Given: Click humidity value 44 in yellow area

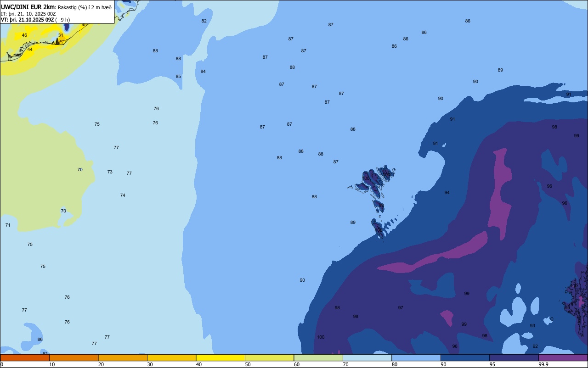Looking at the screenshot, I should (30, 50).
